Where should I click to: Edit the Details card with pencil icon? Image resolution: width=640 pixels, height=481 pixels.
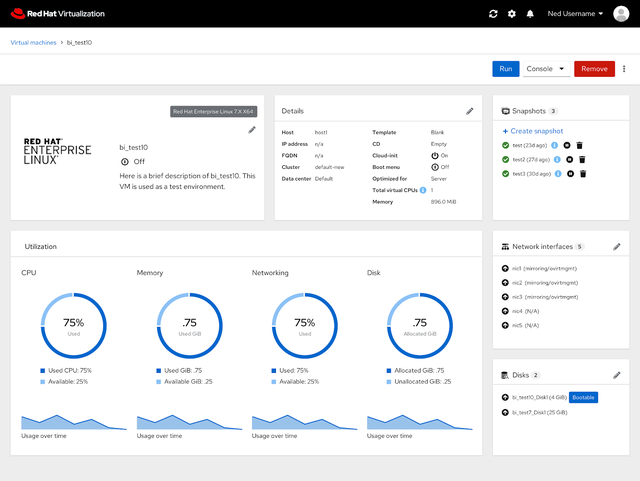pyautogui.click(x=470, y=111)
